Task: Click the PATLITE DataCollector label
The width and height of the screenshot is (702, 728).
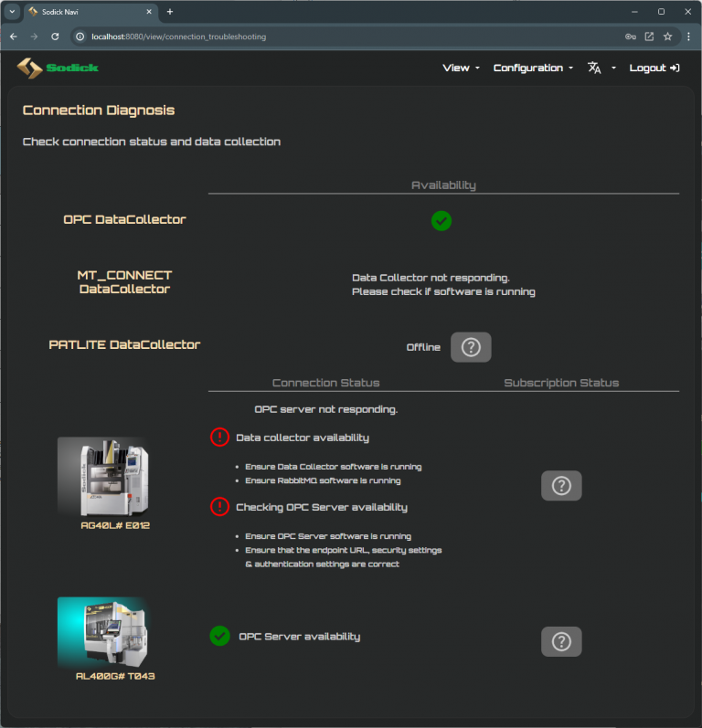Action: click(x=124, y=344)
